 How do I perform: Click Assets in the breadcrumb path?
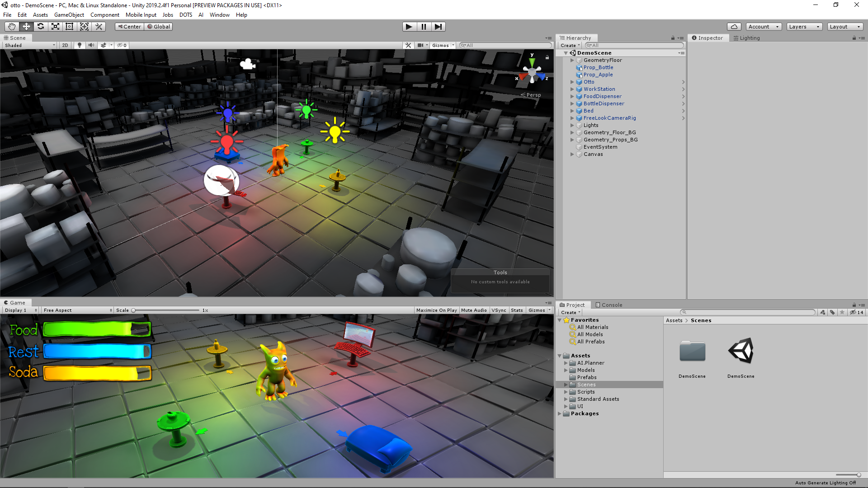pos(674,320)
